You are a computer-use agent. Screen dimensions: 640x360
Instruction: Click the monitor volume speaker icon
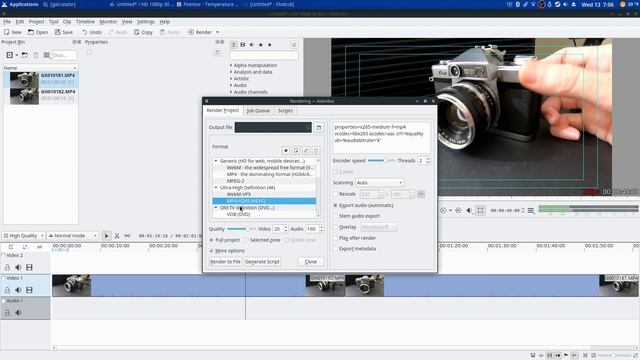pyautogui.click(x=469, y=211)
